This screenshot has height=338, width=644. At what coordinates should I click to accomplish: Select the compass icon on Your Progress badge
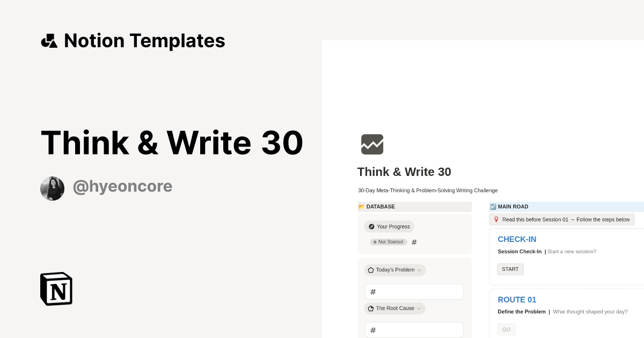(x=370, y=226)
